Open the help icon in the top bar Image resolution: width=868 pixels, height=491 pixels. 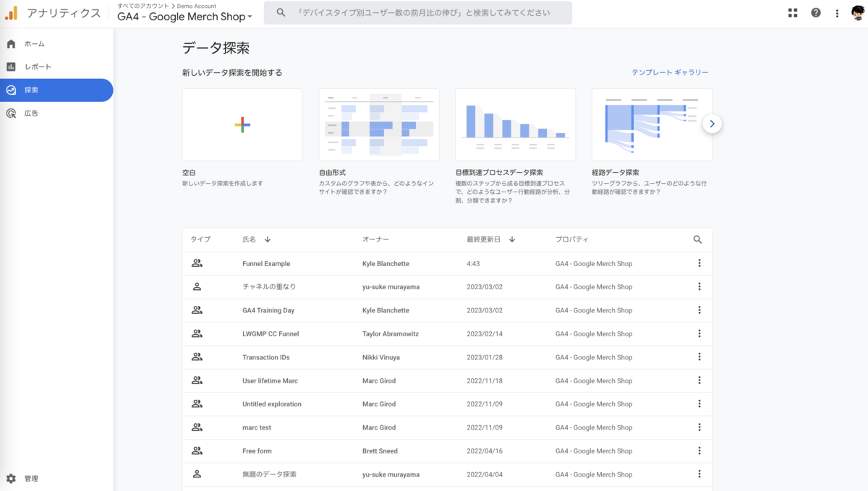[x=816, y=12]
